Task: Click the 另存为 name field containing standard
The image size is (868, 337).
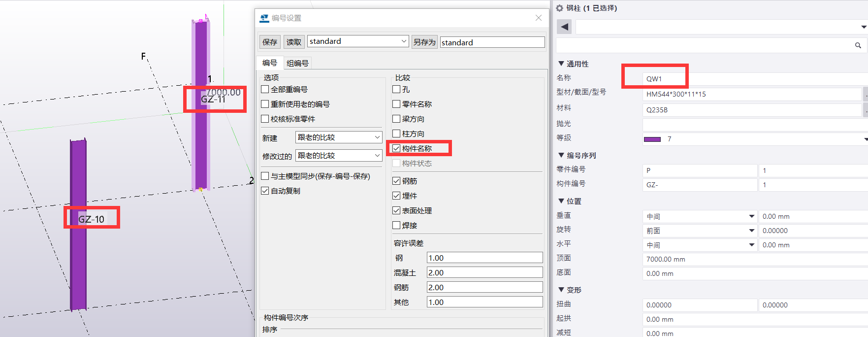Action: point(492,42)
